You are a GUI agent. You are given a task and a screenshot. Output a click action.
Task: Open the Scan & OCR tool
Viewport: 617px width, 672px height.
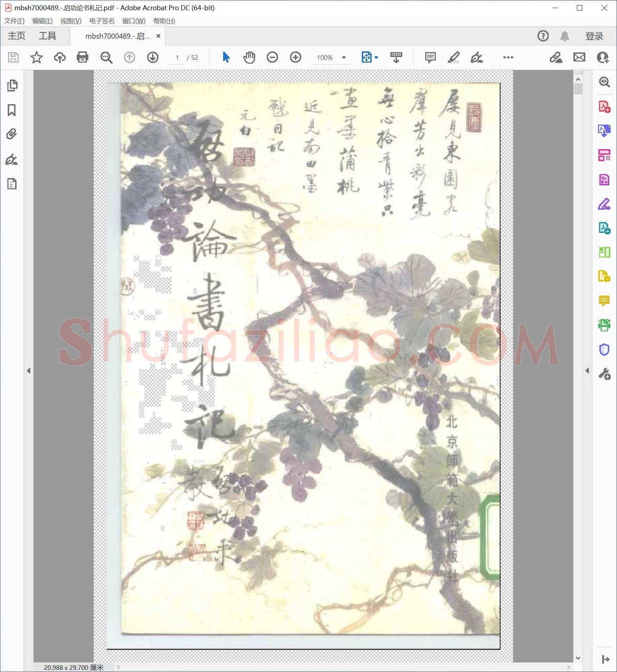[x=604, y=325]
